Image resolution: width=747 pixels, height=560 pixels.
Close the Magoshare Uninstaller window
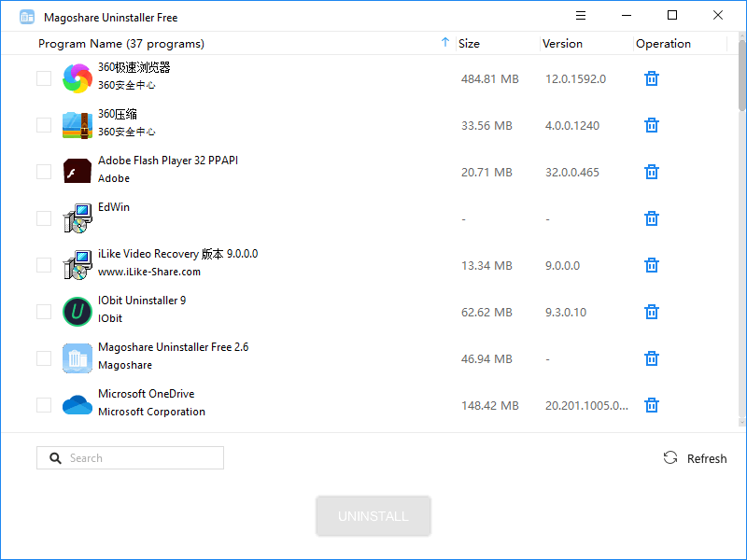point(718,15)
